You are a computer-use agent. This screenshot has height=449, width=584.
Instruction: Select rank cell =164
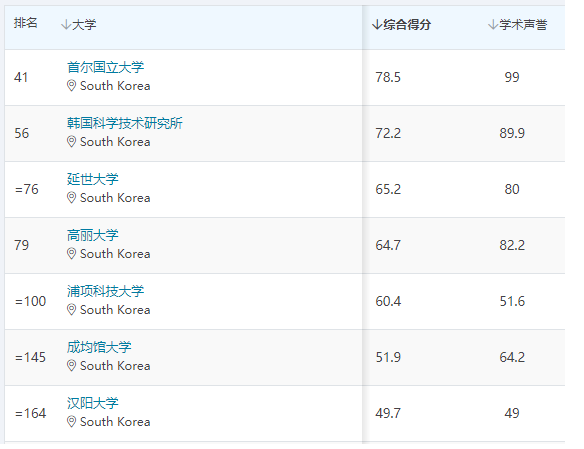30,413
